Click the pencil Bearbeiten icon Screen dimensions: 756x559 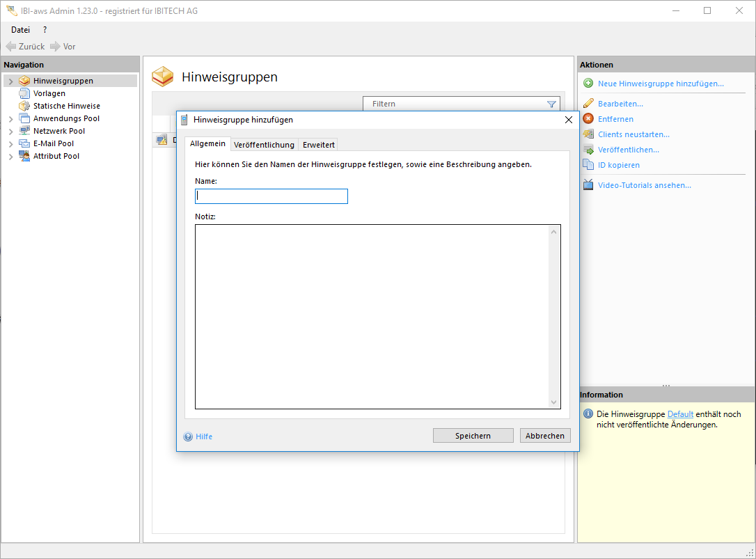coord(588,104)
